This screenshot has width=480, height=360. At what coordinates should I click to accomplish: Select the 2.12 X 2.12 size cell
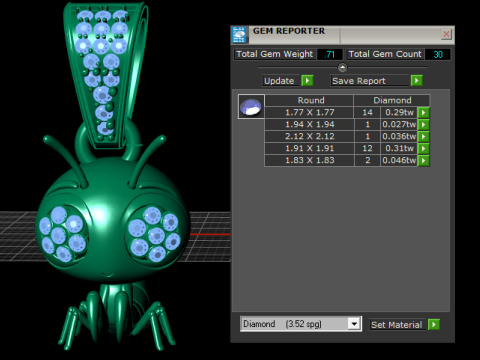pos(309,136)
